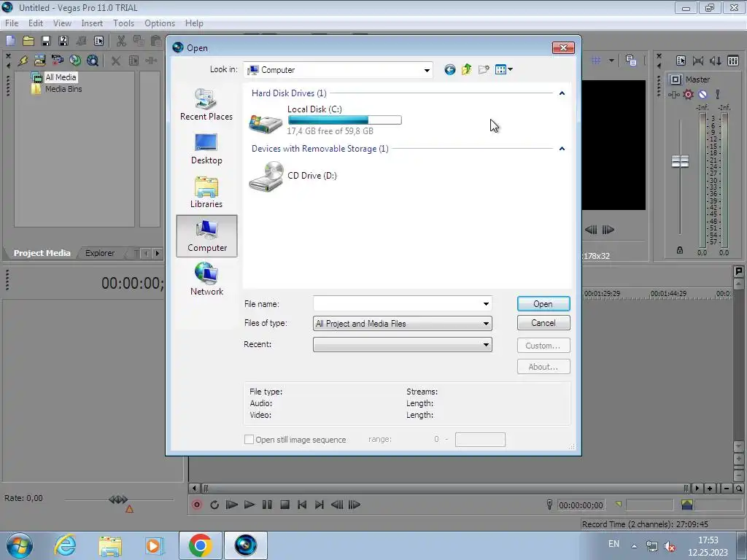Open the Look in dropdown
The image size is (747, 560).
[x=427, y=71]
